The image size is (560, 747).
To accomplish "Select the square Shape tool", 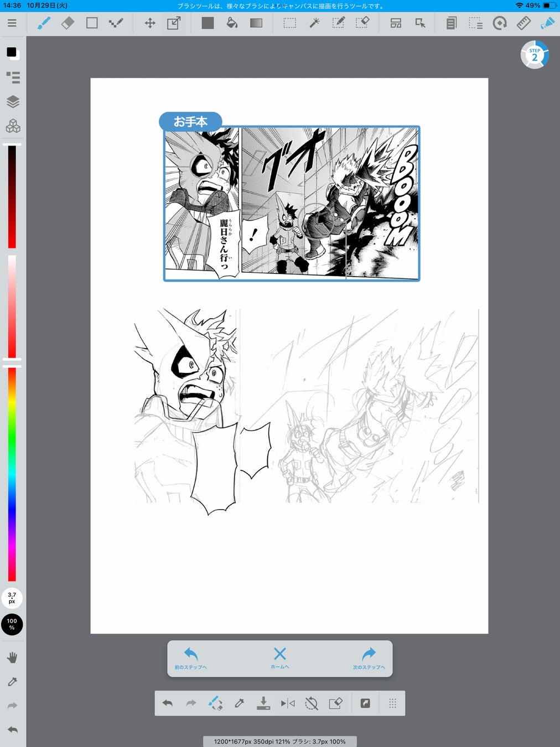I will point(92,23).
